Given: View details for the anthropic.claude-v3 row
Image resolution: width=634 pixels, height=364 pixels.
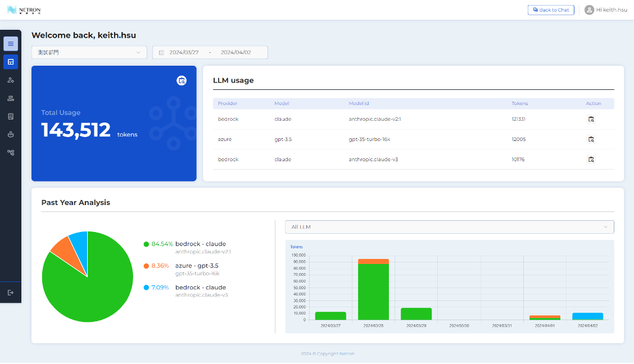Looking at the screenshot, I should pyautogui.click(x=591, y=160).
